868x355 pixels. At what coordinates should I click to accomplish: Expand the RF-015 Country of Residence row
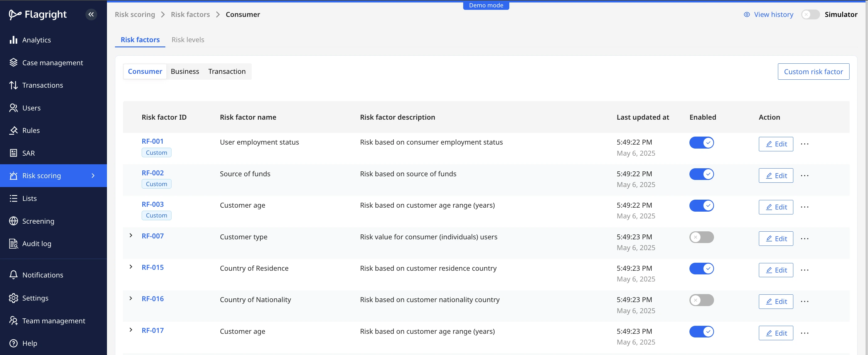[131, 267]
